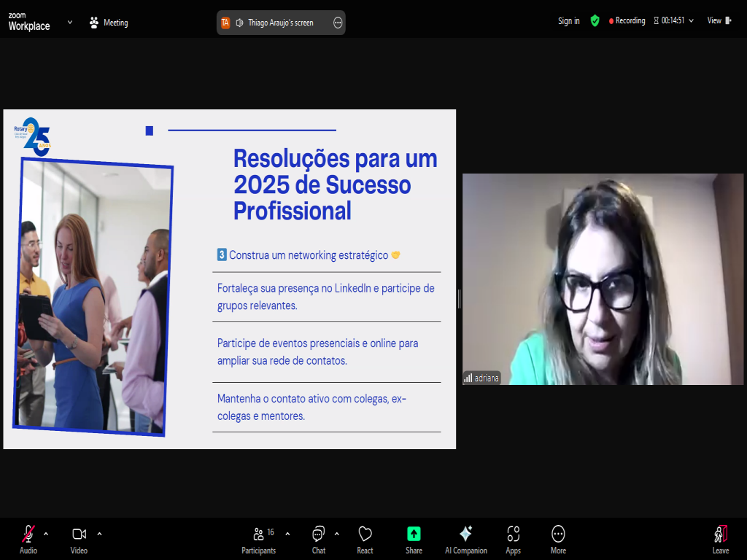This screenshot has height=560, width=747.
Task: Select the divider handle between slide and video
Action: 459,298
